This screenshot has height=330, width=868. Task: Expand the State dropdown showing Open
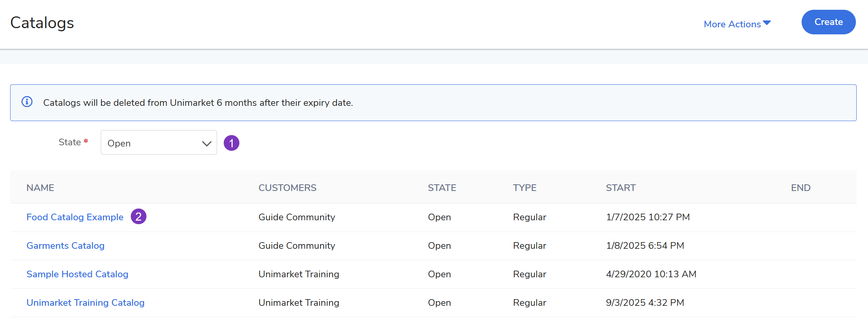click(159, 143)
